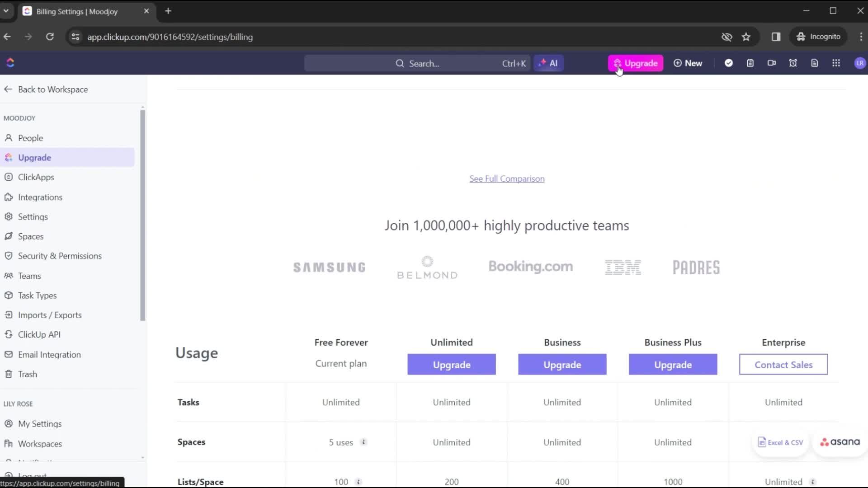Navigate to Security and Permissions section
This screenshot has height=488, width=868.
60,256
